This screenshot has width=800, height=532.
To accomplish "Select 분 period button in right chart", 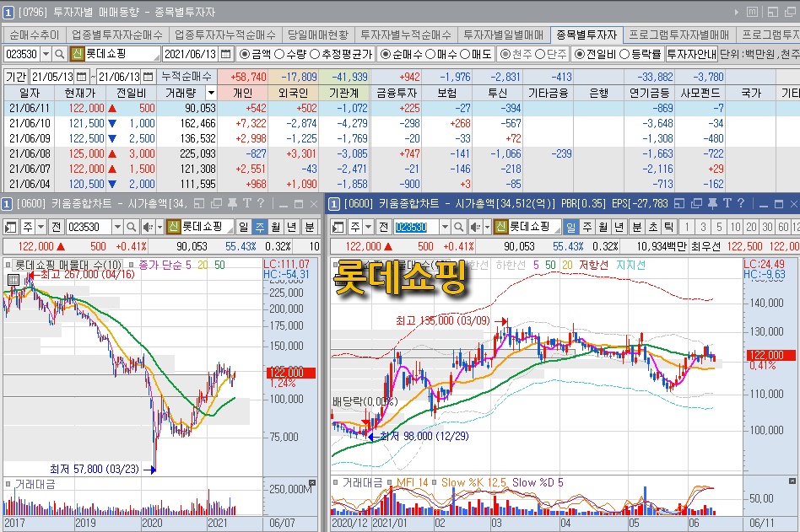I will coord(637,227).
